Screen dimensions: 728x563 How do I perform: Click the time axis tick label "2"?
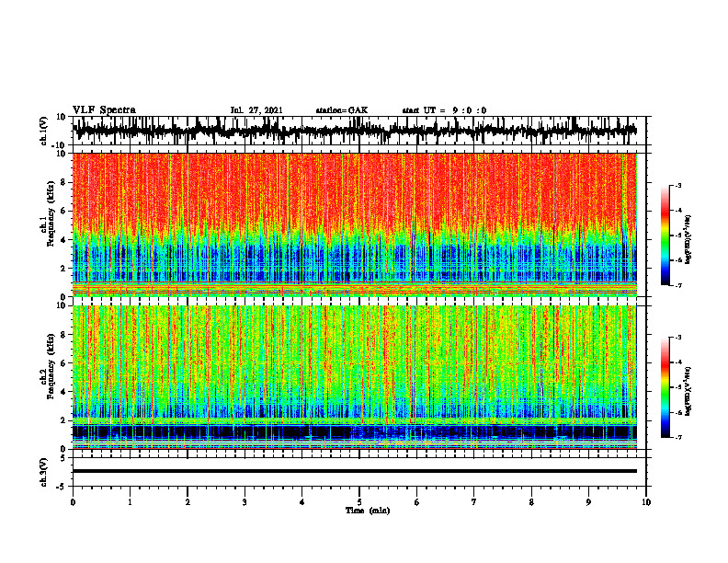[x=188, y=502]
